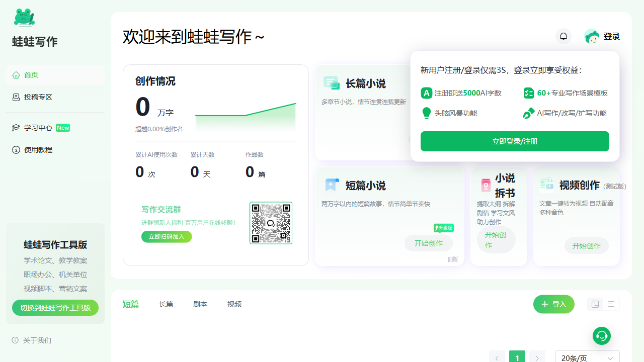Image resolution: width=644 pixels, height=362 pixels.
Task: Click the 视频创作 card icon
Action: (x=546, y=185)
